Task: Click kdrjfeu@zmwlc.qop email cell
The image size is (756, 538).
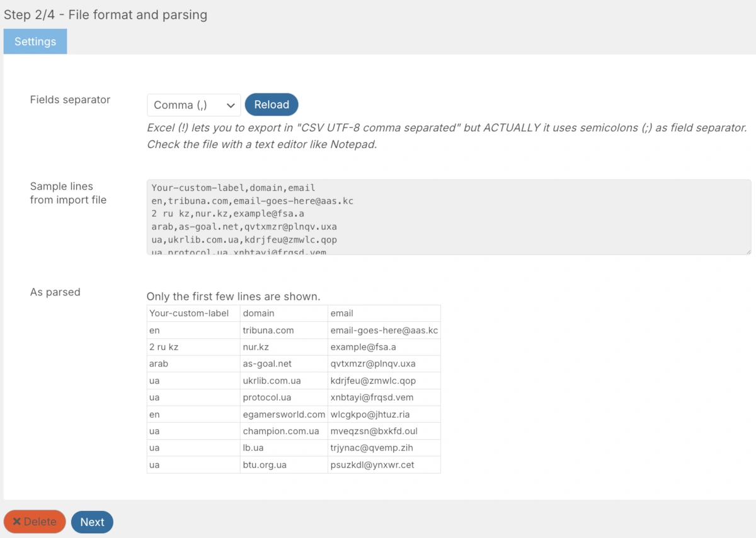Action: pyautogui.click(x=384, y=381)
